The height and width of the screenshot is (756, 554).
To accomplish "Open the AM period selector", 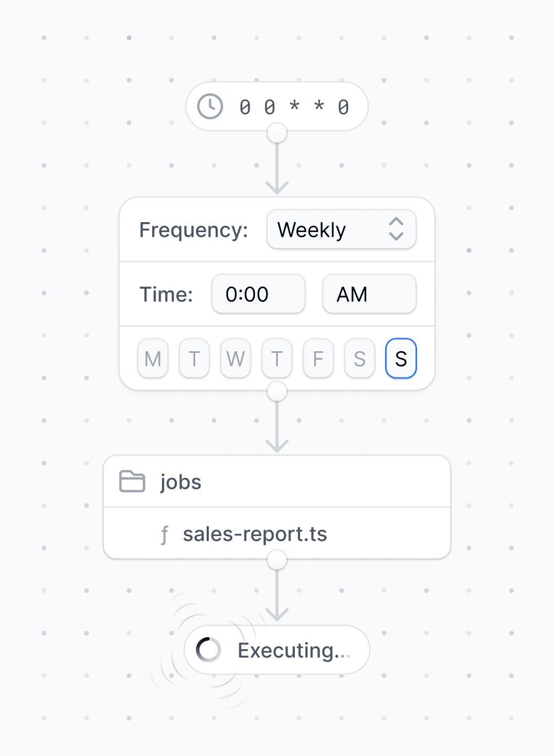I will pos(369,294).
